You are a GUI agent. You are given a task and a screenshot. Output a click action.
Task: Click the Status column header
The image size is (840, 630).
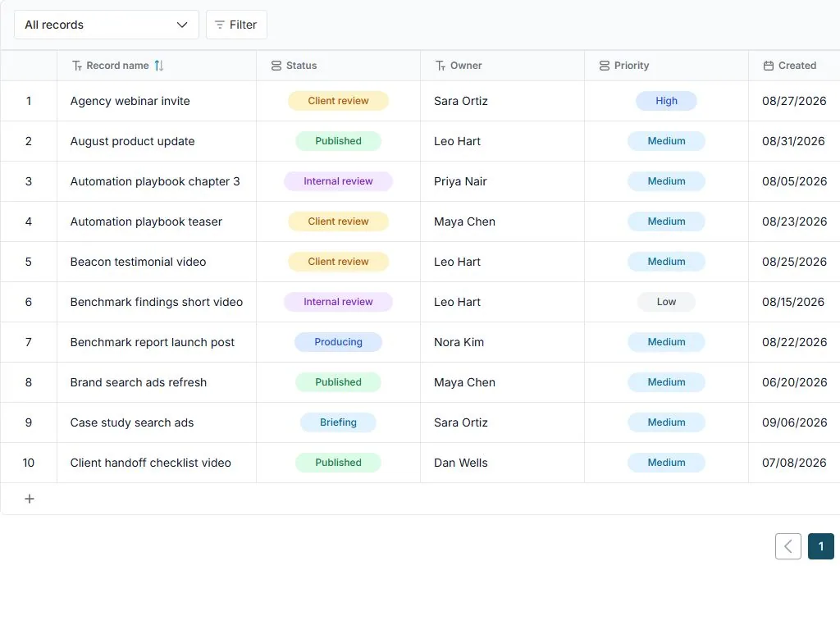pyautogui.click(x=338, y=66)
